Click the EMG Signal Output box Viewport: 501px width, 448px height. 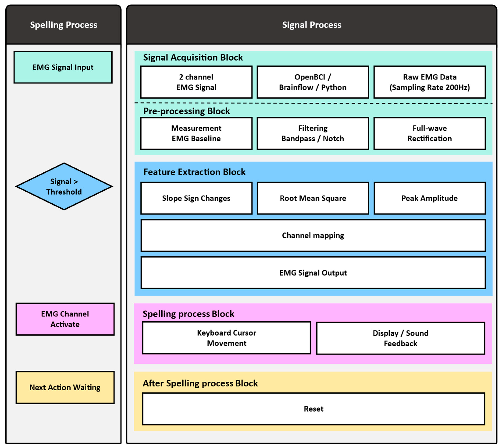click(x=313, y=273)
